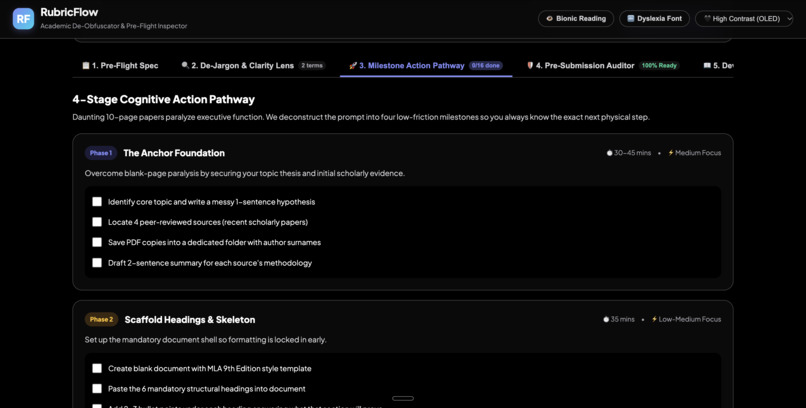
Task: Click the '100% Ready' badge
Action: pos(659,66)
